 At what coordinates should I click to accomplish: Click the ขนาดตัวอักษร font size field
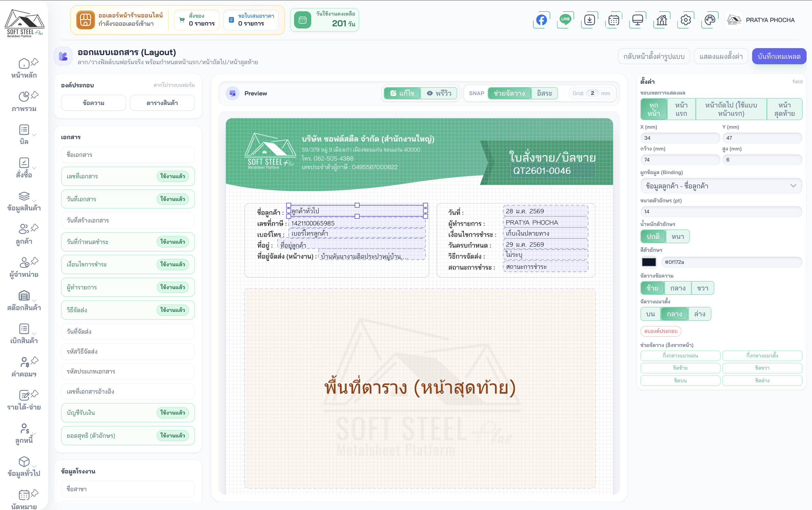[x=721, y=211]
